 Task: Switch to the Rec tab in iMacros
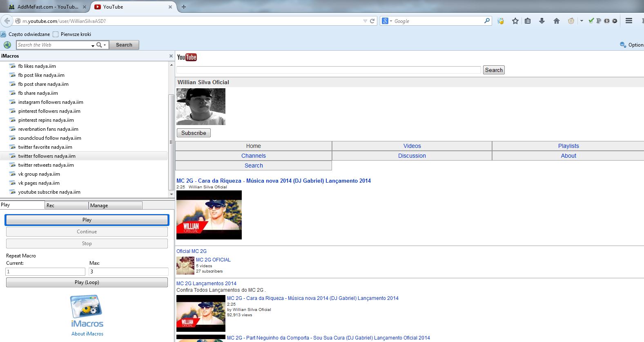(x=66, y=206)
